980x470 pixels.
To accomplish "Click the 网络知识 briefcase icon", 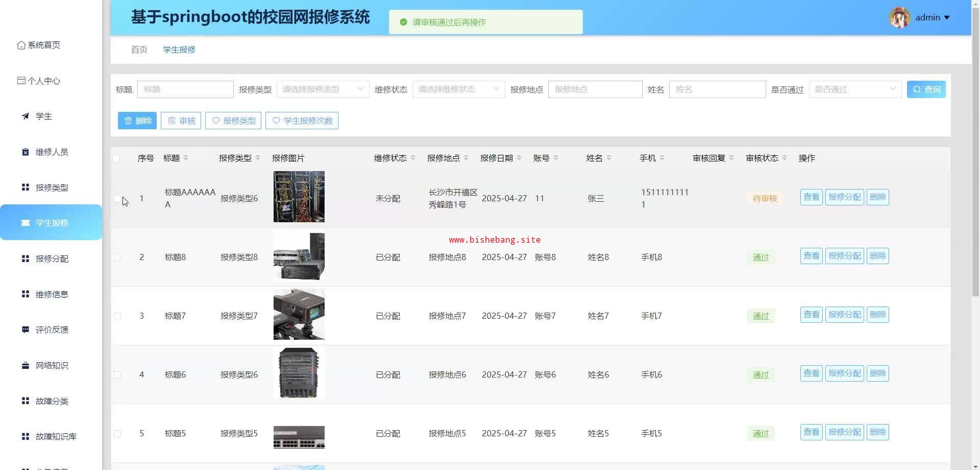I will point(26,365).
